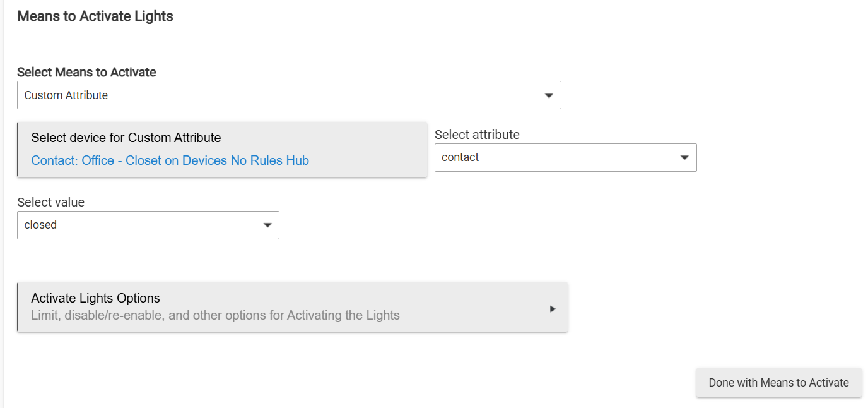
Task: Click the caret icon beside closed value
Action: coord(267,225)
